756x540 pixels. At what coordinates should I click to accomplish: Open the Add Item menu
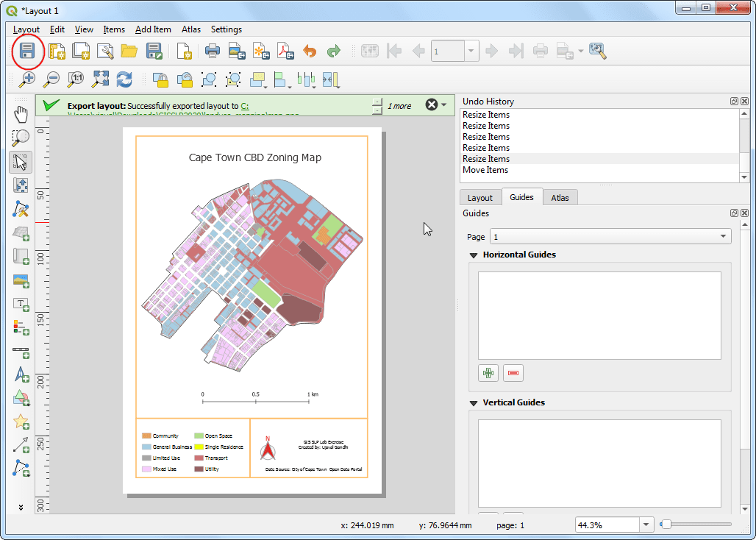coord(153,29)
